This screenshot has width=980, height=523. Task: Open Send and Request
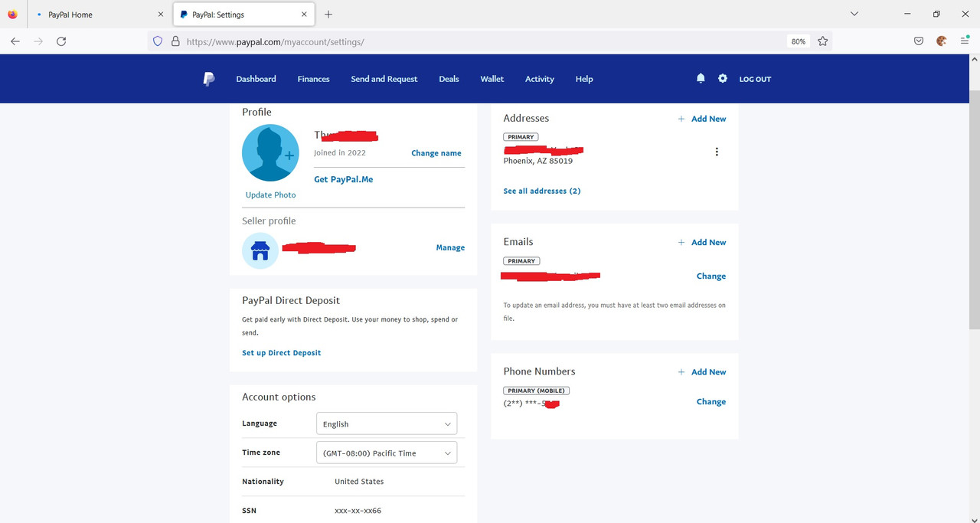coord(384,79)
